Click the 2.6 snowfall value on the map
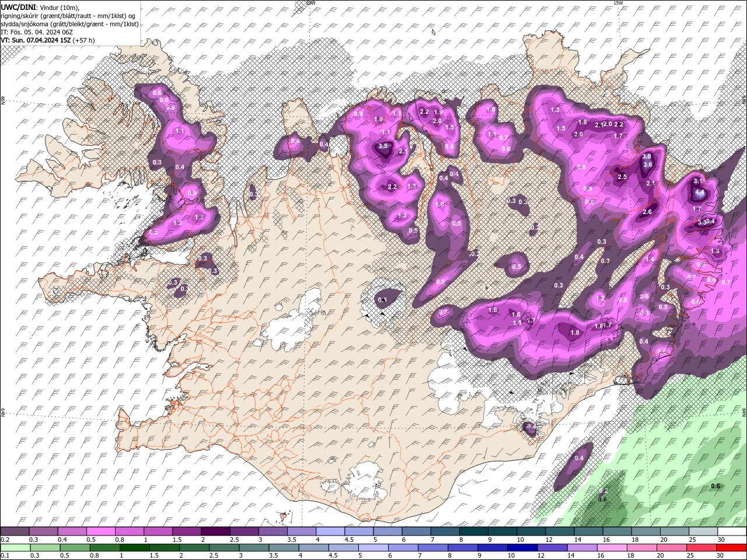This screenshot has height=560, width=747. point(647,212)
